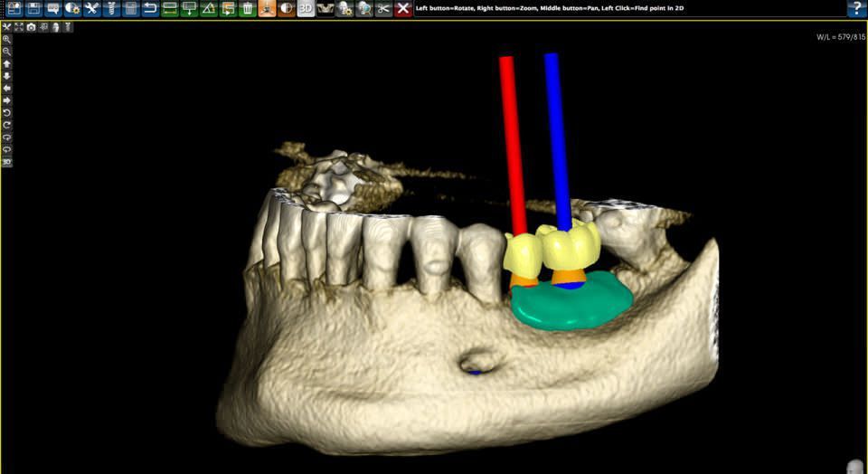
Task: Click the green triangle angle measurement icon
Action: [208, 8]
